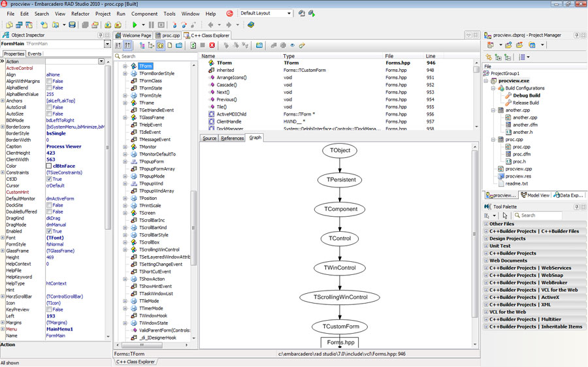Open the Model View tab

[x=535, y=195]
